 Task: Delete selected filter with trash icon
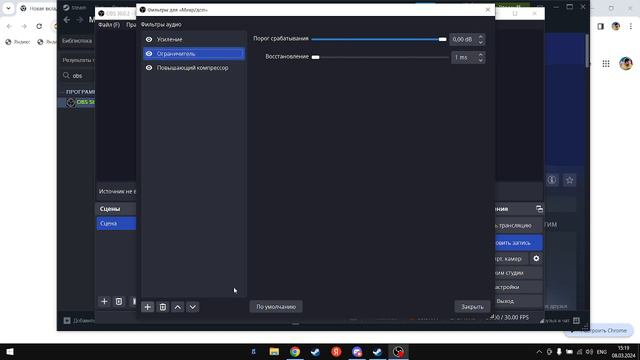[162, 307]
